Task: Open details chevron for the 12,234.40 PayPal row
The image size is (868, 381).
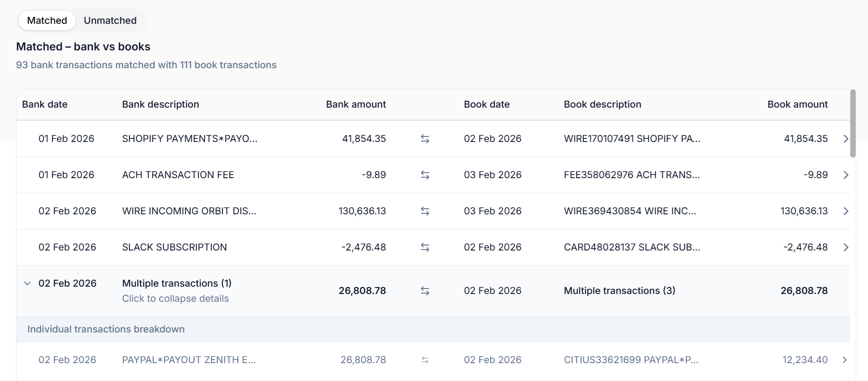Action: [845, 360]
